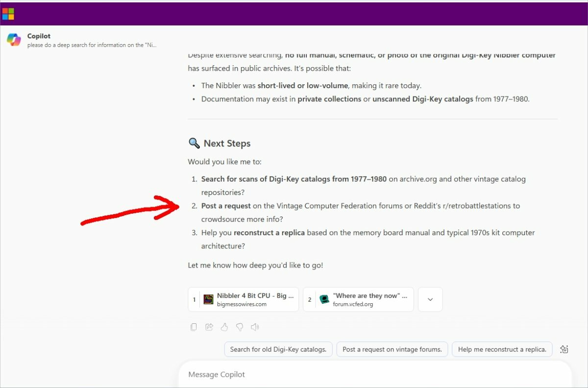Click the Copilot heading text
Viewport: 588px width, 388px height.
click(x=39, y=36)
